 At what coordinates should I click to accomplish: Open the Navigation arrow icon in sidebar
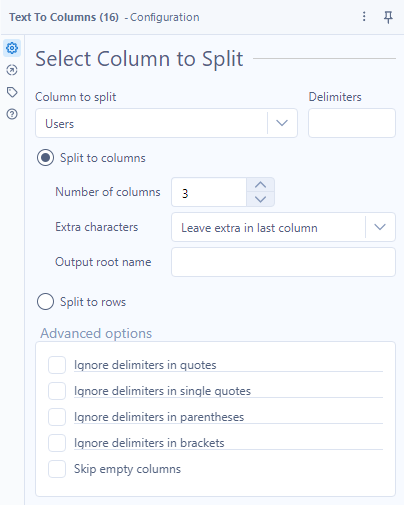click(x=12, y=70)
